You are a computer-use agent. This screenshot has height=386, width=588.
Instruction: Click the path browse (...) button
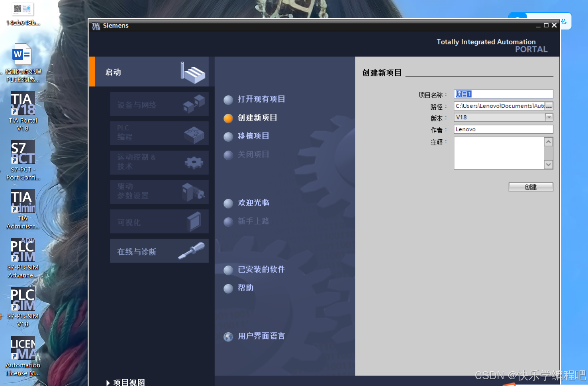point(549,106)
